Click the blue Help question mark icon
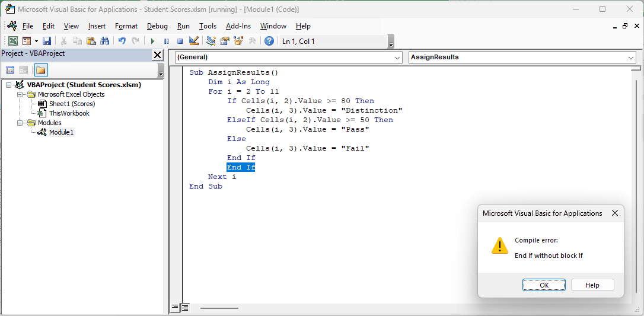The width and height of the screenshot is (644, 316). (269, 41)
